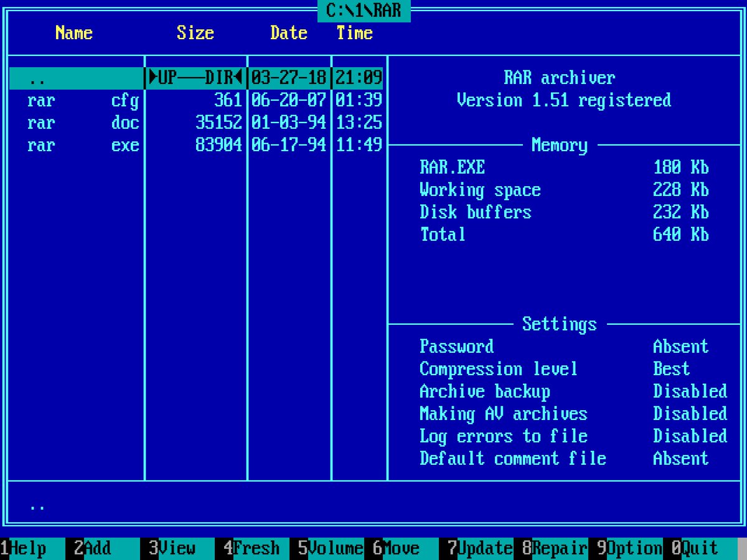Viewport: 747px width, 560px height.
Task: Click Disabled beside Log errors to file
Action: (x=690, y=436)
